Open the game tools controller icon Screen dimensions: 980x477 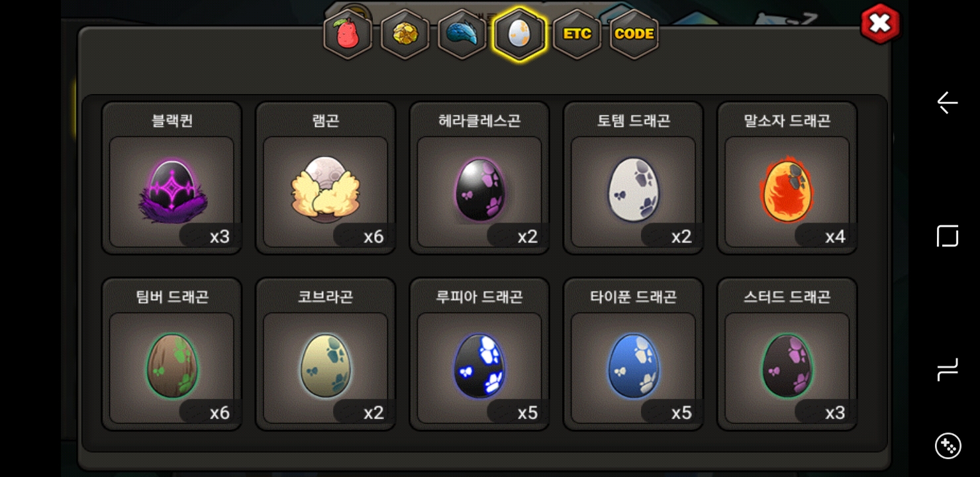(948, 446)
